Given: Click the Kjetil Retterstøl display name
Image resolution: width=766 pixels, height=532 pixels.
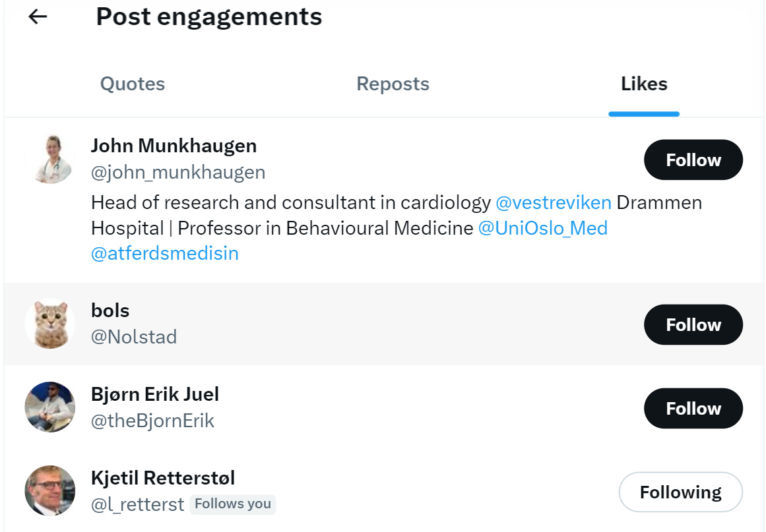Looking at the screenshot, I should (163, 478).
